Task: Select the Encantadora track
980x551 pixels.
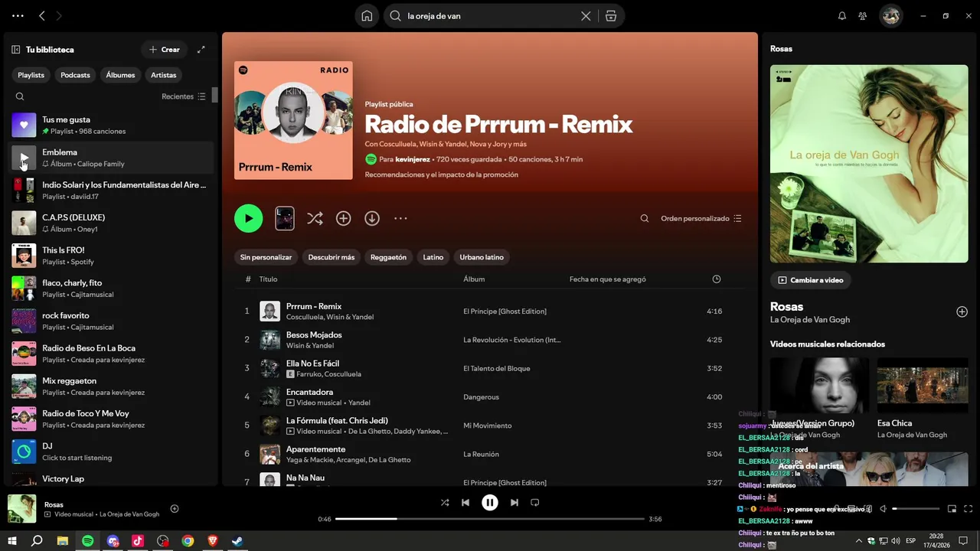Action: click(490, 396)
